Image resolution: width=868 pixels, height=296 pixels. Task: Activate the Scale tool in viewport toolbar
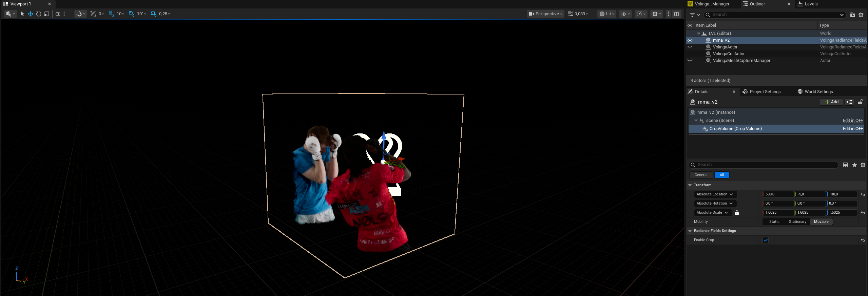[47, 14]
